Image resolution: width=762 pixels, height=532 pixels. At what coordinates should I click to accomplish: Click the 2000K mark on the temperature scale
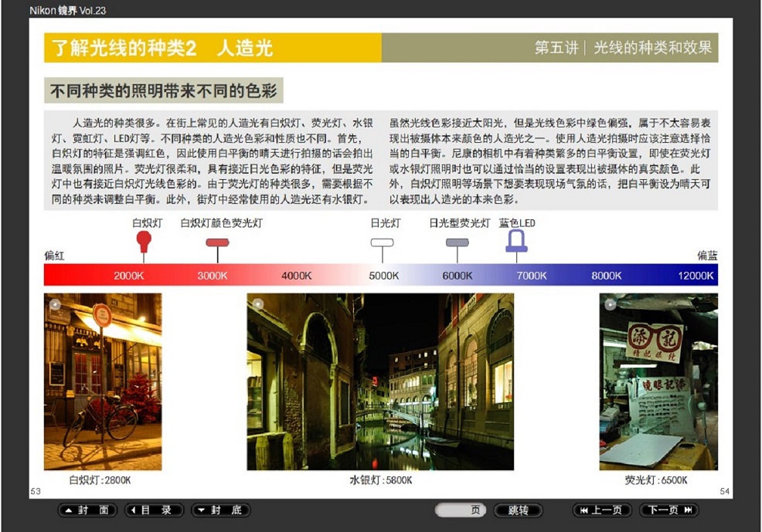click(128, 276)
